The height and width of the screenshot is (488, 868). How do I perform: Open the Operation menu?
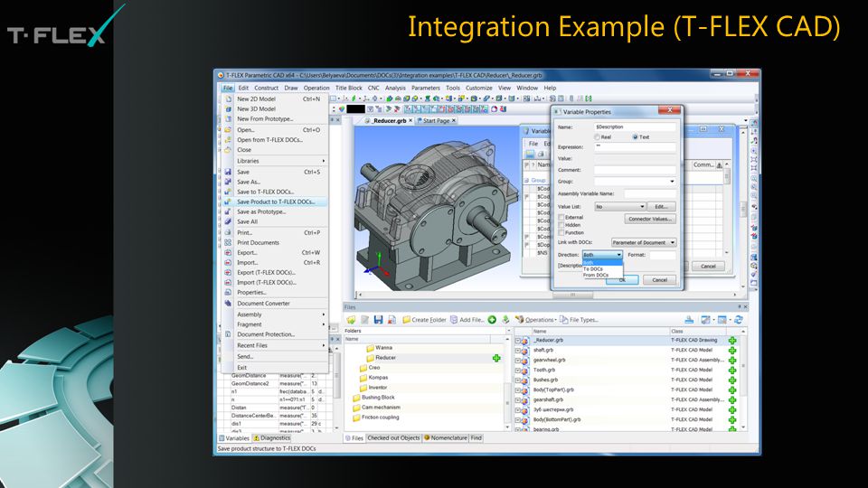316,88
